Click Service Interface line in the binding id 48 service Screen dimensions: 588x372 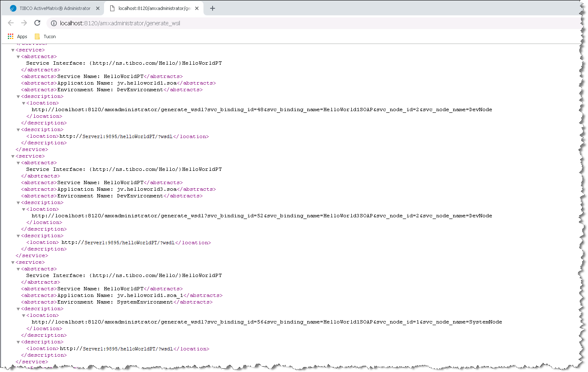124,63
